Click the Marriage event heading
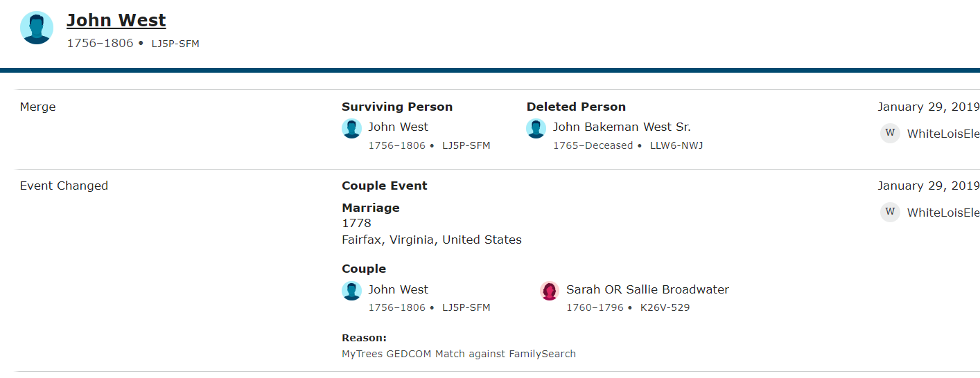The width and height of the screenshot is (980, 378). (371, 208)
